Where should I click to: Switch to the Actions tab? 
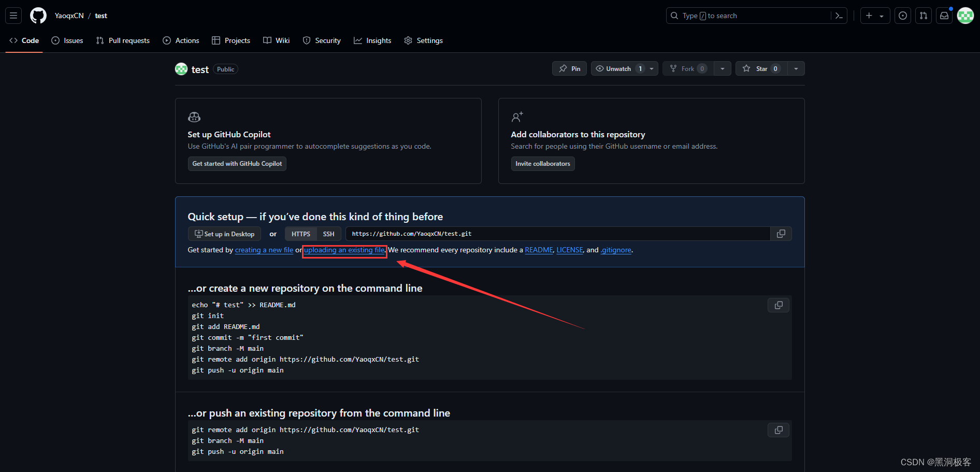point(181,40)
